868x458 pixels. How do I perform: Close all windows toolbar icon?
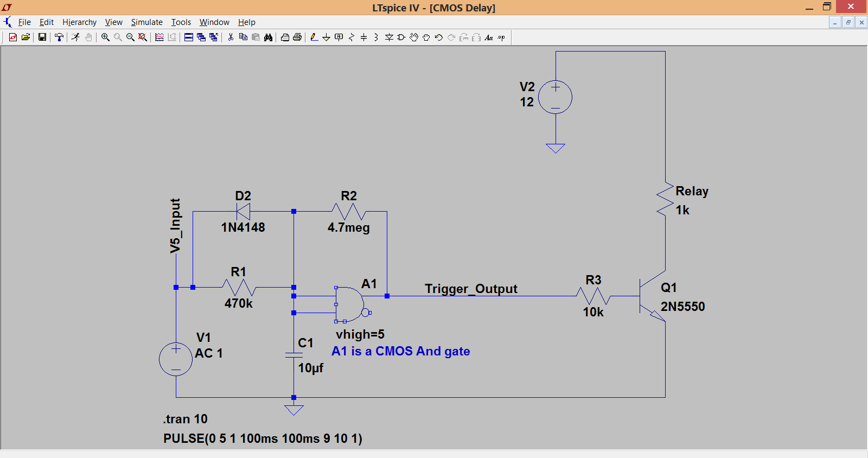[214, 37]
